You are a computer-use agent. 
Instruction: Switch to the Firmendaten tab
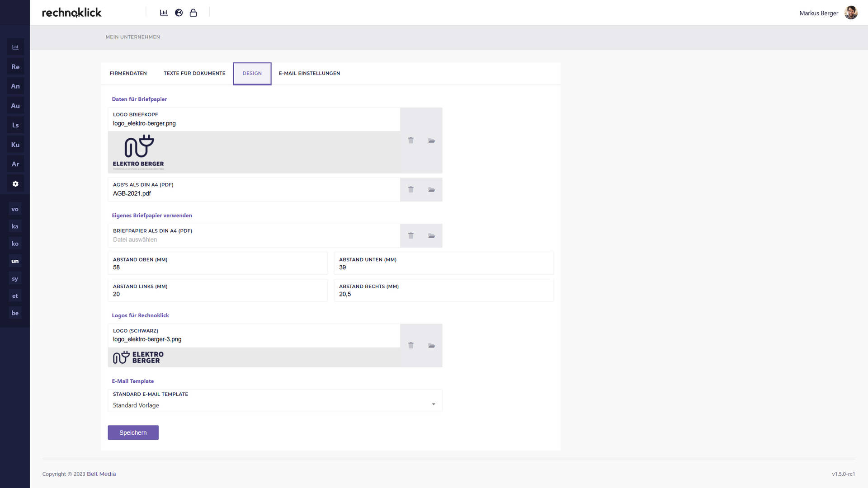(128, 73)
